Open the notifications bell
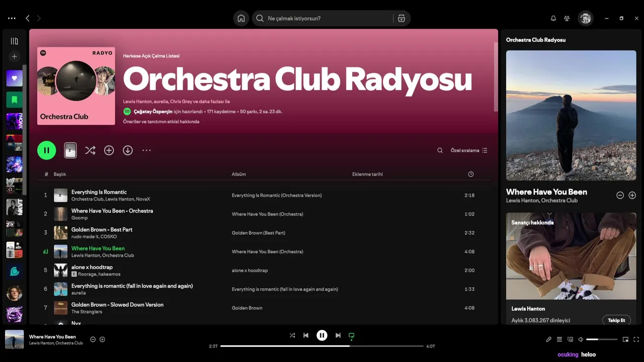This screenshot has height=362, width=644. click(553, 18)
